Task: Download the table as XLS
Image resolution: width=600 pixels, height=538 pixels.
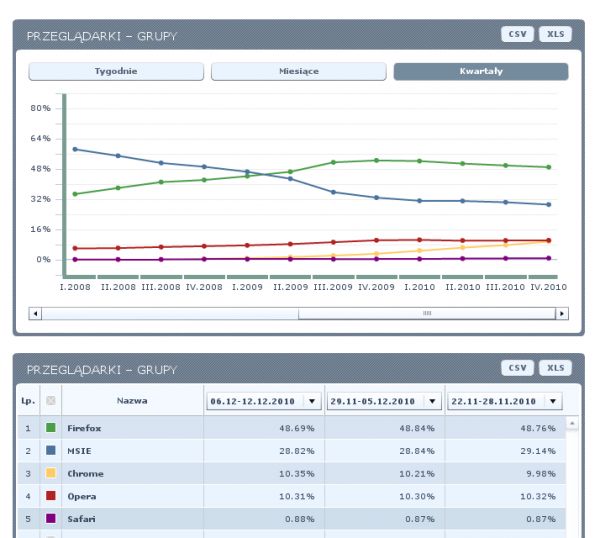Action: point(555,368)
